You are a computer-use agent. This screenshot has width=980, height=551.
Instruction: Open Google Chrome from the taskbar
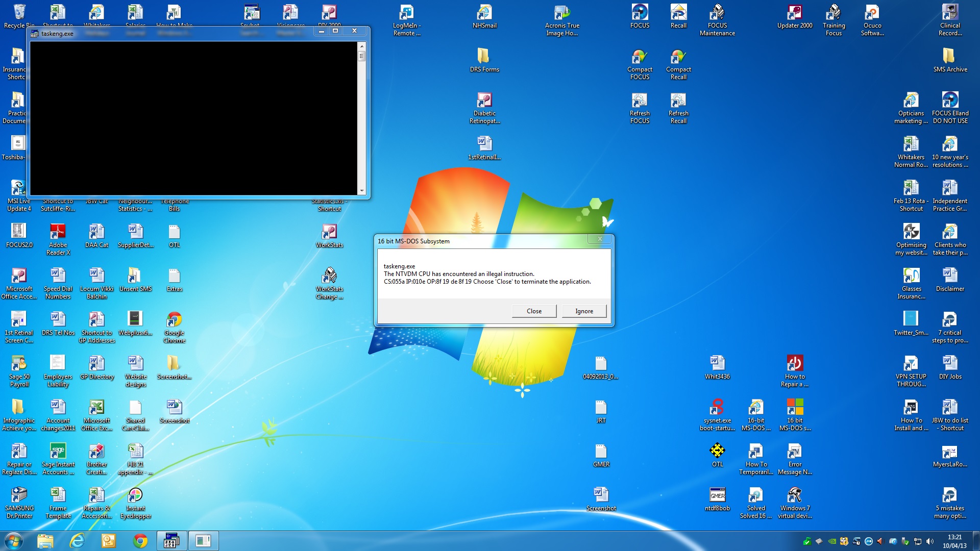click(x=140, y=541)
